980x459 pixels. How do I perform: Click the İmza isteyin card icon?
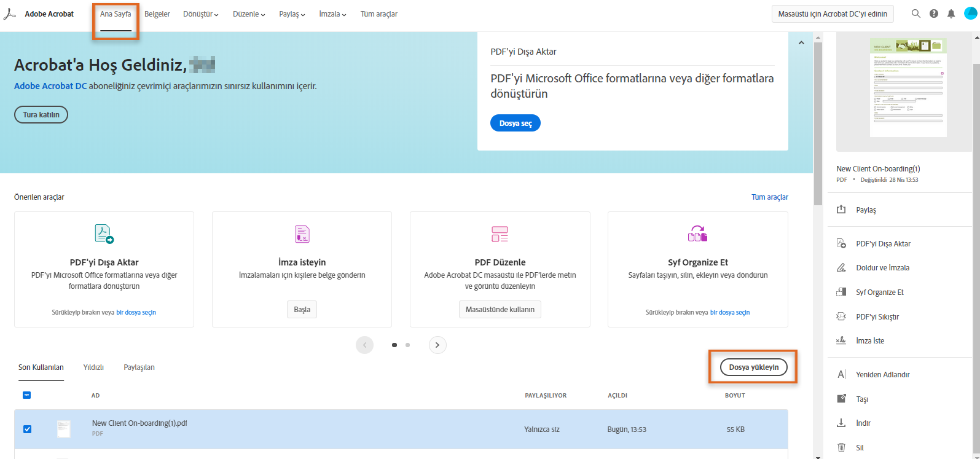pos(302,234)
